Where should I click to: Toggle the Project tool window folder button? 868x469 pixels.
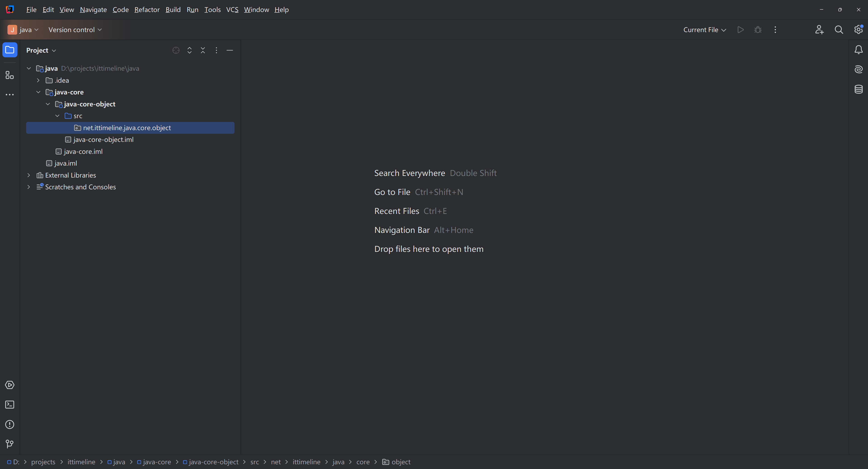pos(10,50)
